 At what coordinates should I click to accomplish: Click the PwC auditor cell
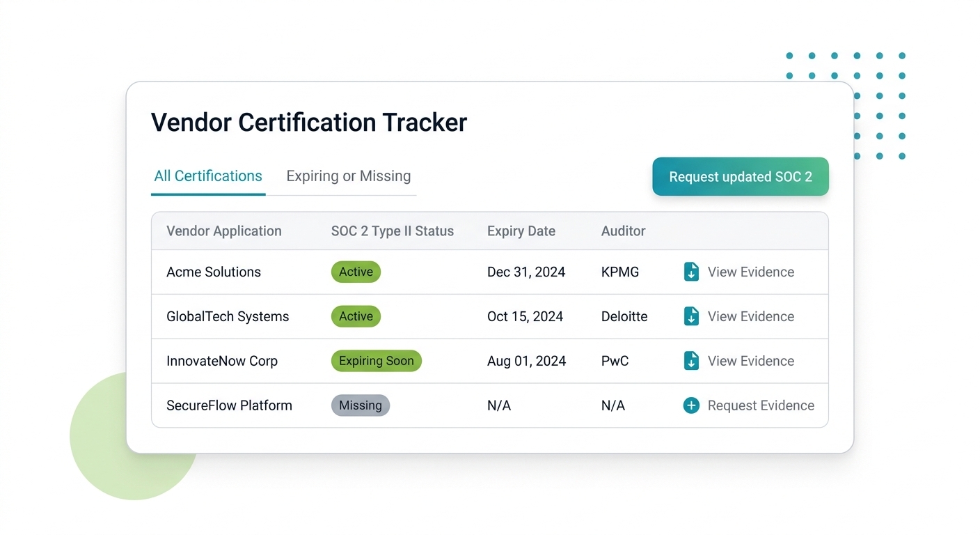[x=615, y=361]
